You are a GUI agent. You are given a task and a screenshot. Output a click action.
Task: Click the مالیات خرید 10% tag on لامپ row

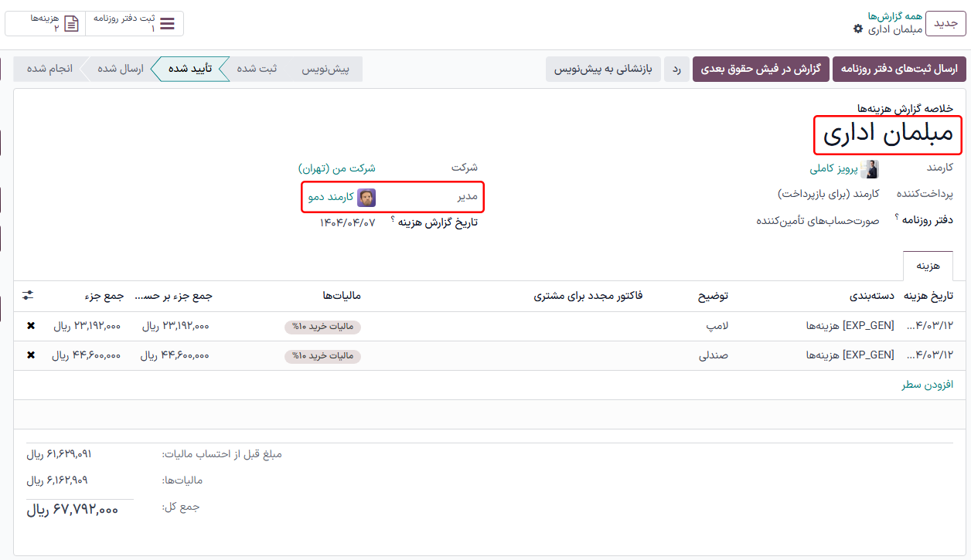(322, 327)
